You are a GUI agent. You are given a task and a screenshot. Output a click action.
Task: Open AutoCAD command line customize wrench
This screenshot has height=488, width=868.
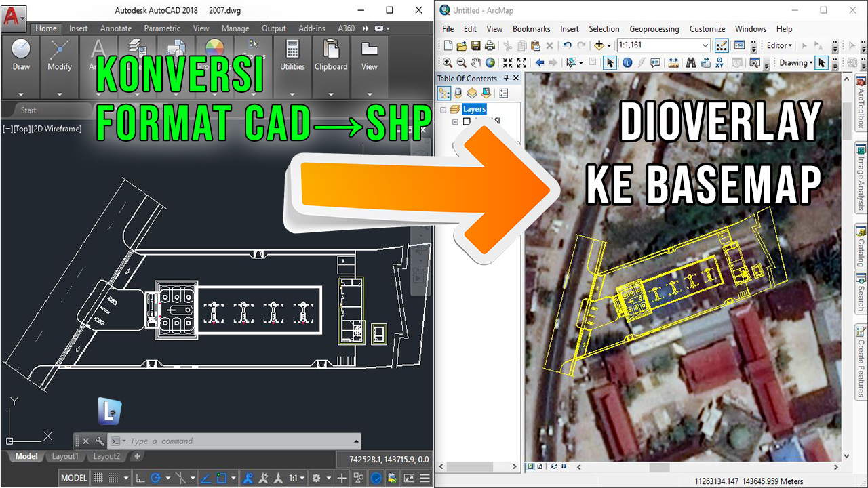point(100,441)
